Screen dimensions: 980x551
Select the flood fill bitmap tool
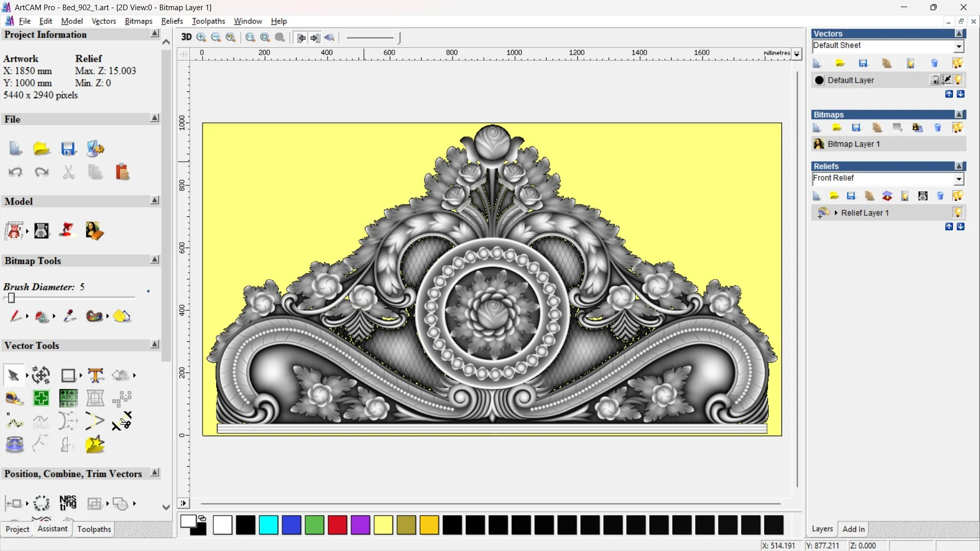pyautogui.click(x=42, y=317)
